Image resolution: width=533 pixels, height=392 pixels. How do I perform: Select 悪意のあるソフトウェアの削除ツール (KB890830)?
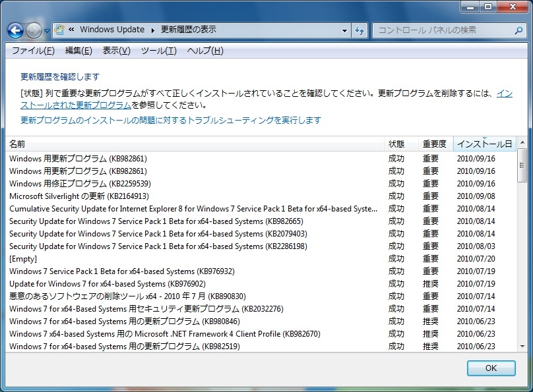[x=261, y=296]
